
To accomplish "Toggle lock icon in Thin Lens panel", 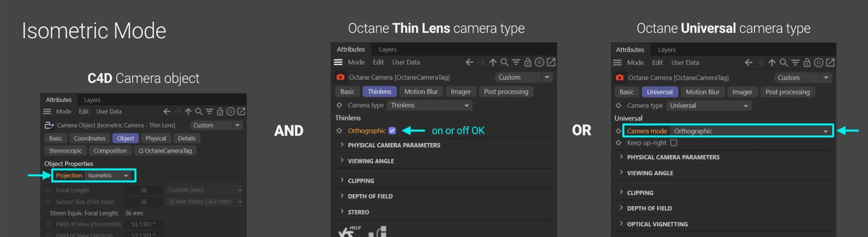I will pos(528,62).
